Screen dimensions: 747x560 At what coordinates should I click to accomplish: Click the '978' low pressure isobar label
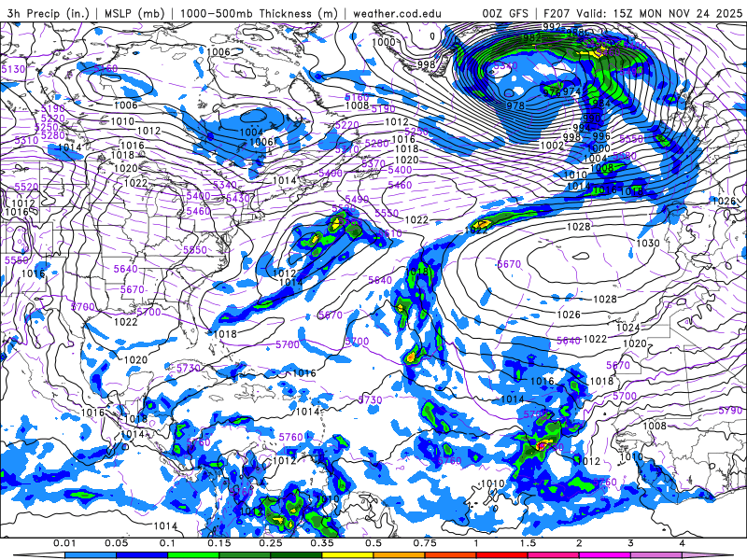point(515,105)
